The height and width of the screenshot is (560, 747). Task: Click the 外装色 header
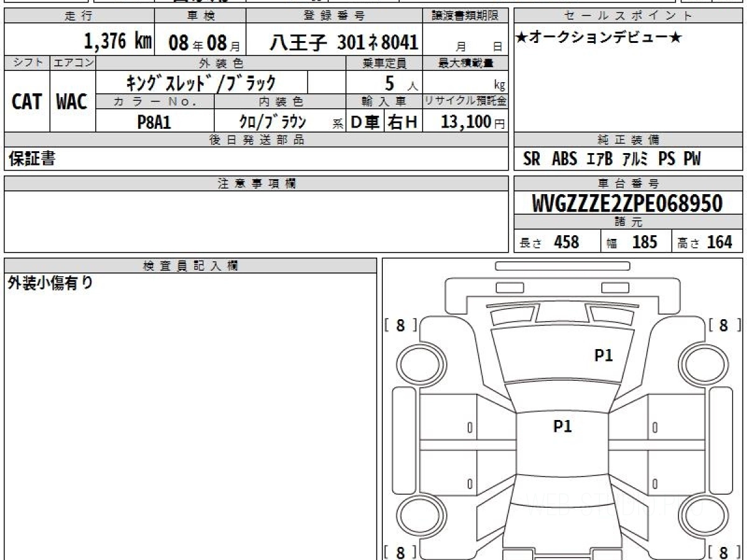pyautogui.click(x=221, y=63)
